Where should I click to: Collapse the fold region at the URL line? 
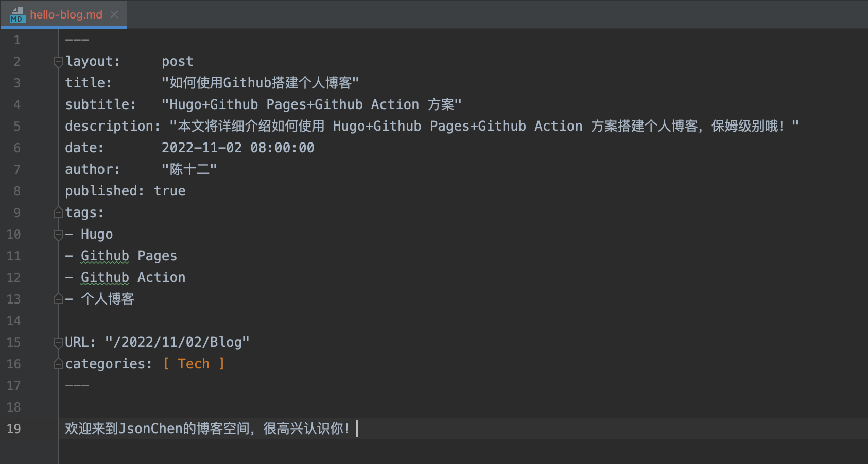coord(58,342)
